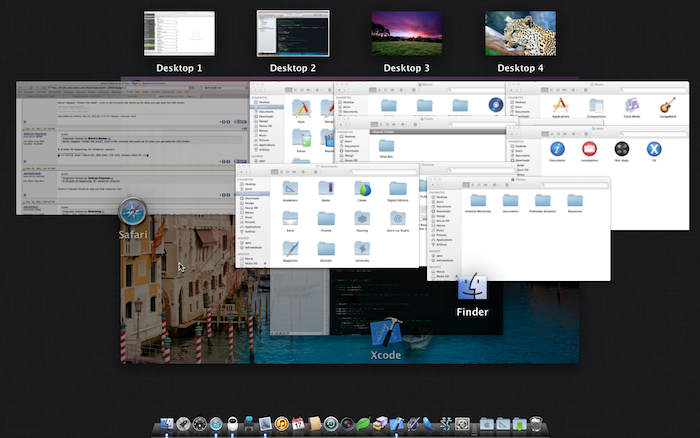Click the Xcode hammer application icon

[x=386, y=334]
